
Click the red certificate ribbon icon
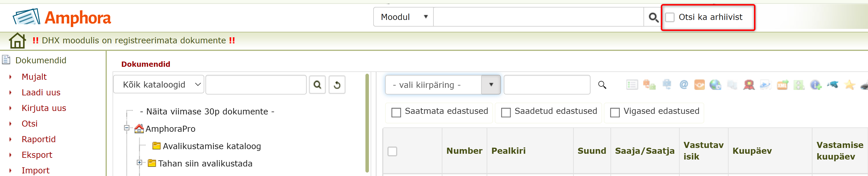pyautogui.click(x=749, y=85)
